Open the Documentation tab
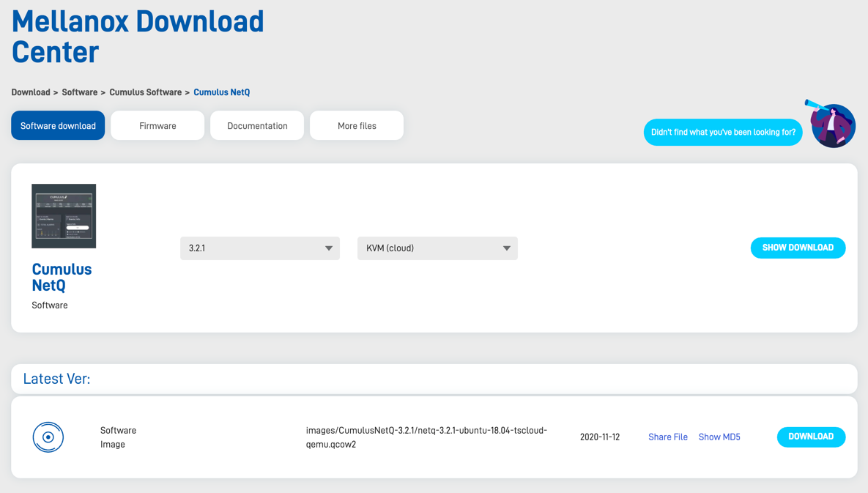This screenshot has width=868, height=493. pos(257,126)
